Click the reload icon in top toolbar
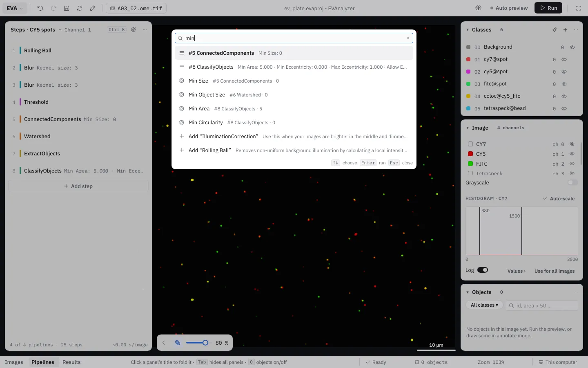The image size is (588, 368). [x=80, y=8]
